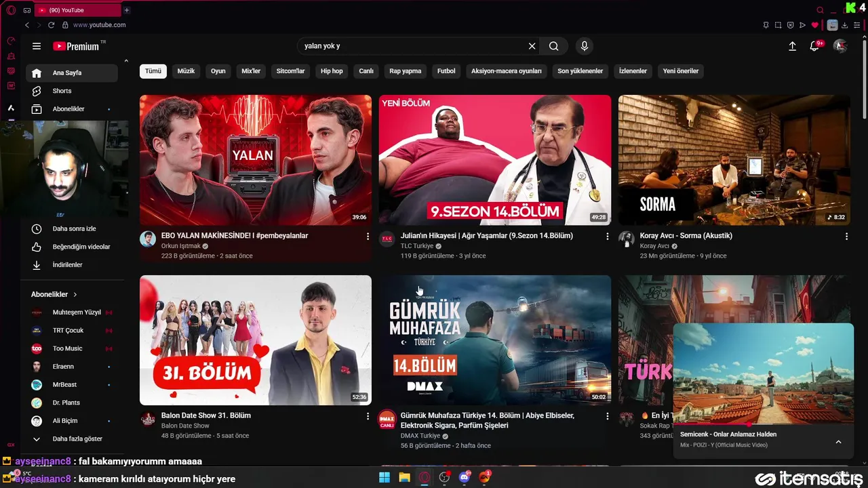
Task: Start voice search with the microphone
Action: (x=585, y=46)
